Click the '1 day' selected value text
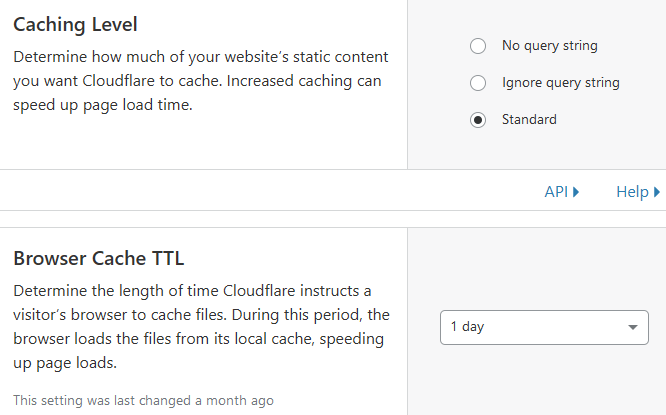 click(468, 327)
